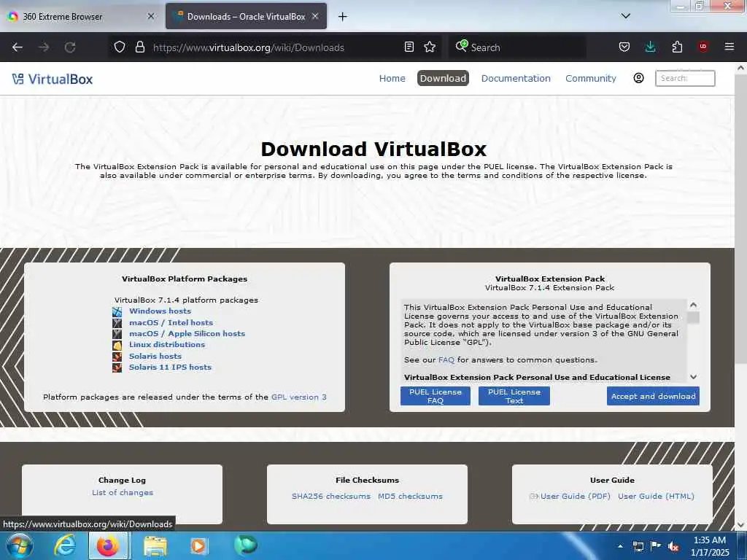Toggle reader view icon in address bar
Image resolution: width=747 pixels, height=560 pixels.
point(409,47)
